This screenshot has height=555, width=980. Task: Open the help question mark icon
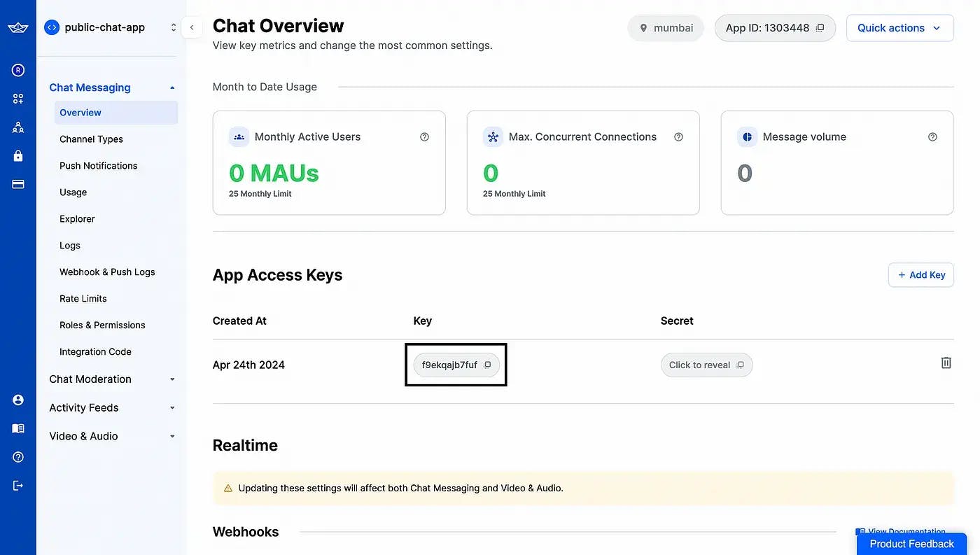click(x=18, y=457)
